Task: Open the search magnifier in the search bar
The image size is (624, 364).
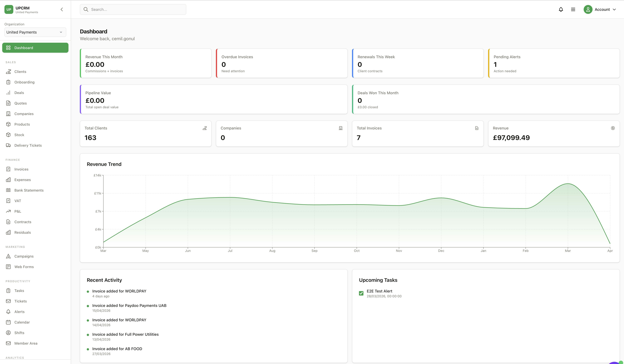Action: tap(86, 9)
